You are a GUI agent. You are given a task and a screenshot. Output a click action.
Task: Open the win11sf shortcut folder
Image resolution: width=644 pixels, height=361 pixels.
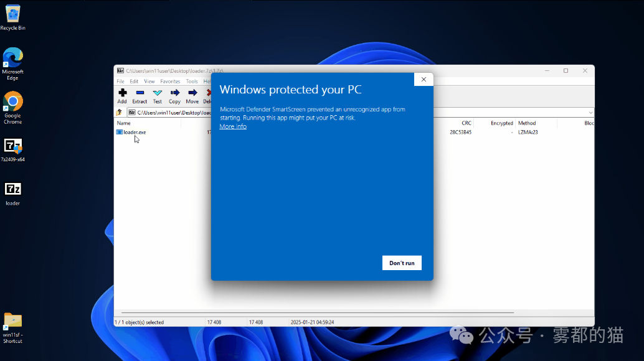[12, 328]
